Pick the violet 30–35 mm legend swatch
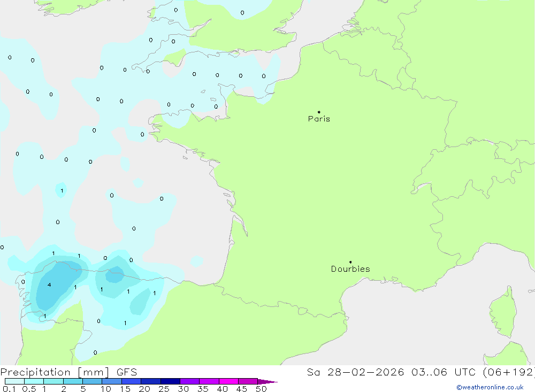 click(x=189, y=381)
